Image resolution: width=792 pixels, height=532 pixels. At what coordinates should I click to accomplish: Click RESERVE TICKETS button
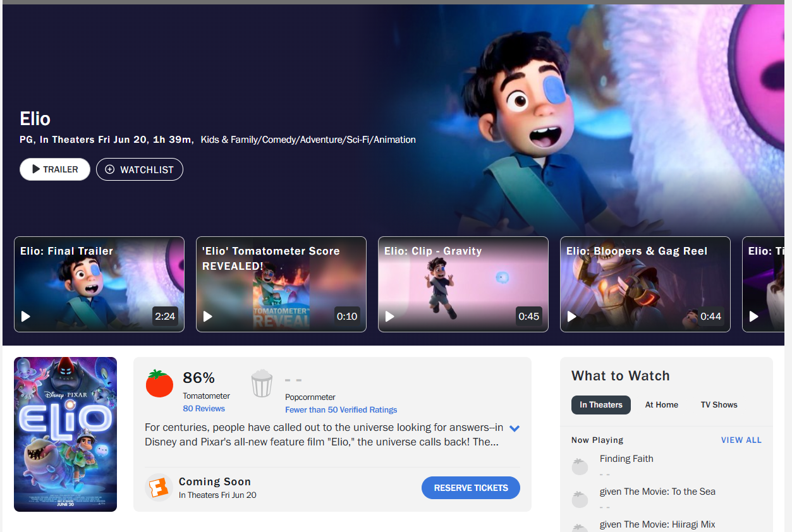coord(471,488)
